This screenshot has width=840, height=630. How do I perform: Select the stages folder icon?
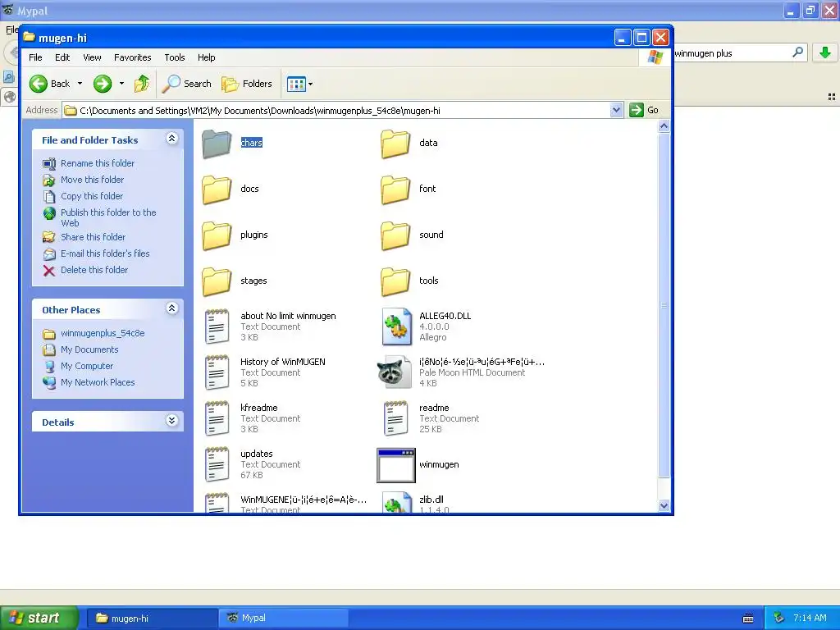pos(217,281)
